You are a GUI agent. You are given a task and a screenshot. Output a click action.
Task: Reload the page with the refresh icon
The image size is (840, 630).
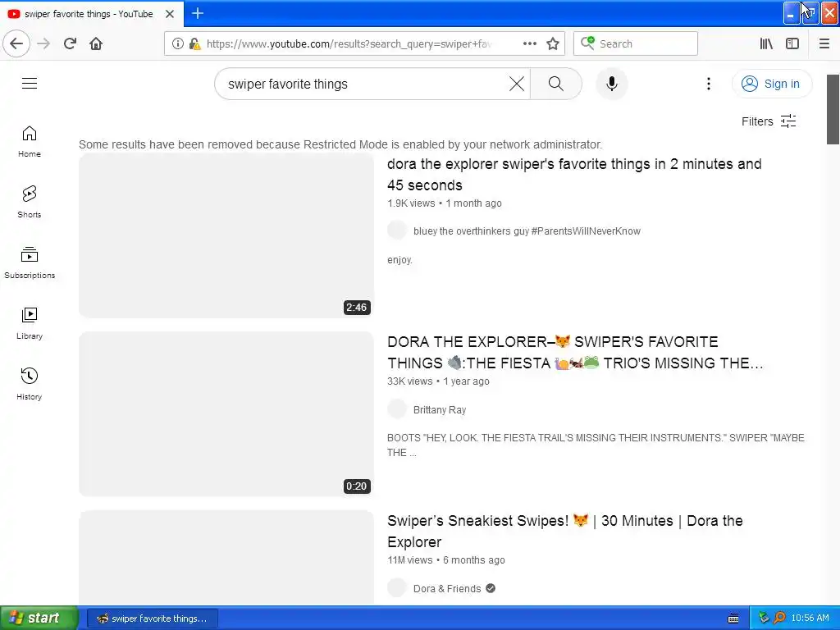70,43
